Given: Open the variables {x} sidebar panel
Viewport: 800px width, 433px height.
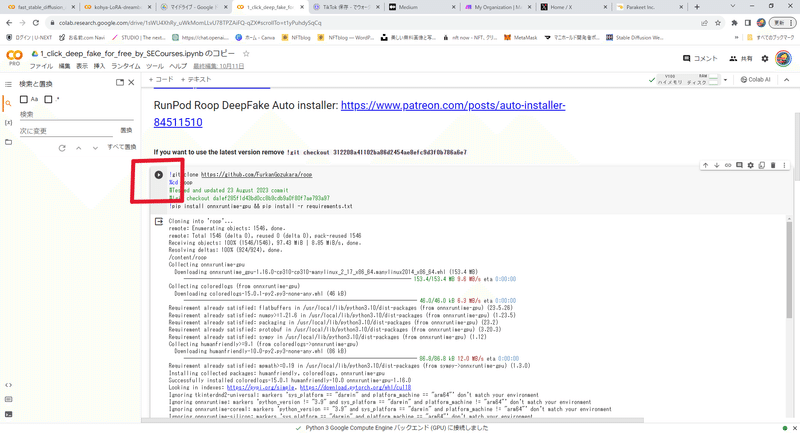Looking at the screenshot, I should click(8, 122).
